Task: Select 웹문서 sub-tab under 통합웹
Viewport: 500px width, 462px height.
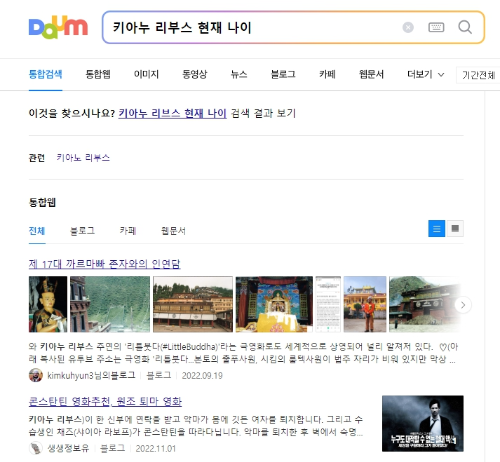Action: coord(173,231)
